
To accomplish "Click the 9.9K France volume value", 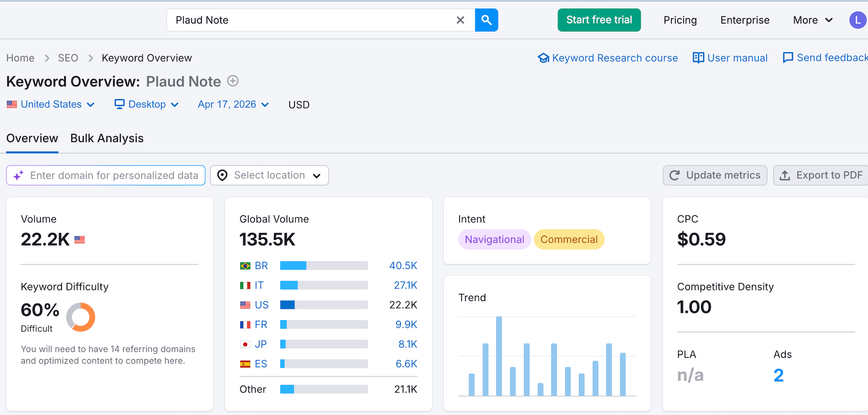I will 406,325.
